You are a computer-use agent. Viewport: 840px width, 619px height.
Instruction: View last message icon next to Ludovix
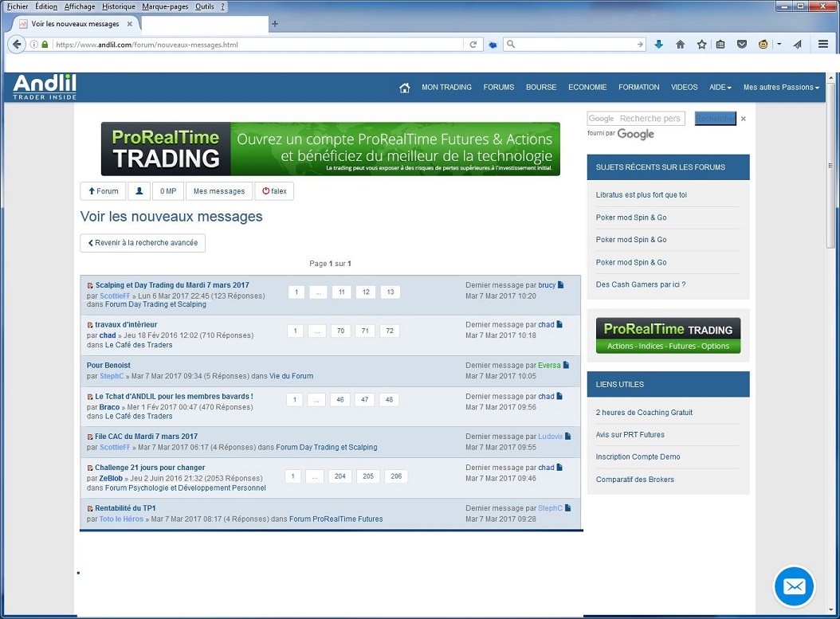point(568,437)
